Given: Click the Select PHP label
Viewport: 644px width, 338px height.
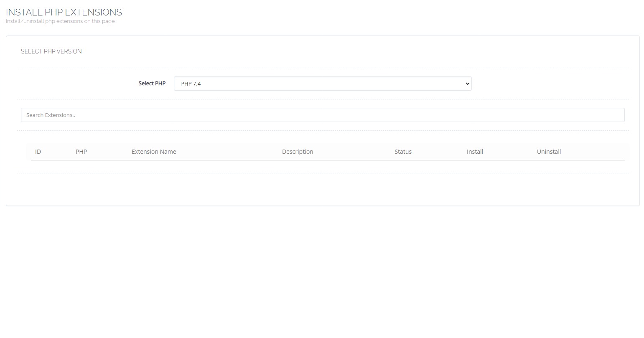Looking at the screenshot, I should [152, 84].
